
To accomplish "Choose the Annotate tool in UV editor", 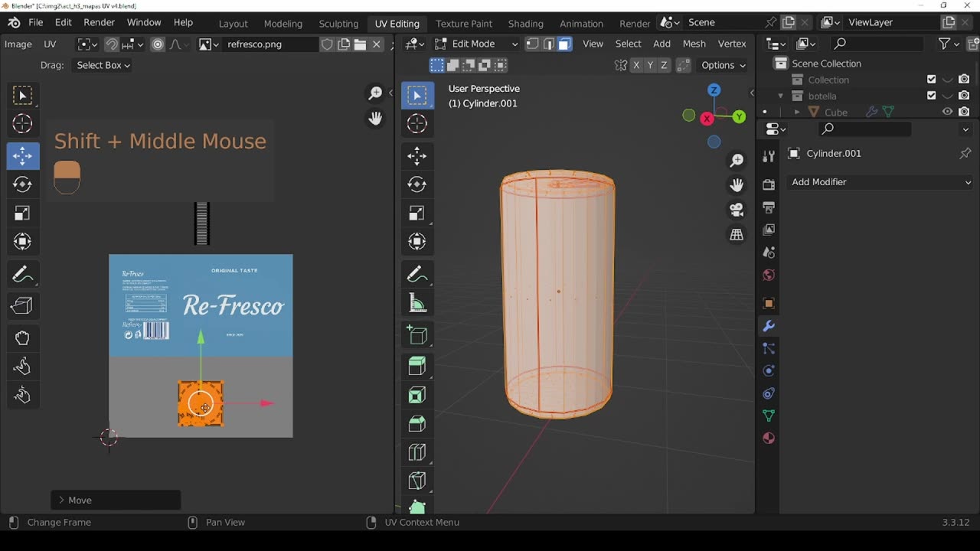I will click(x=22, y=274).
